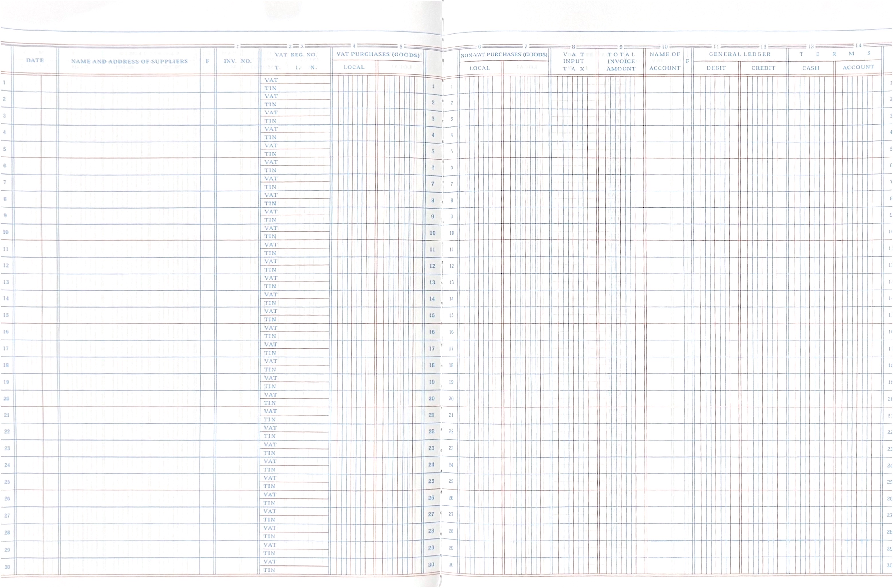Click the F header beside INV. NO.
The width and height of the screenshot is (893, 588).
(207, 61)
